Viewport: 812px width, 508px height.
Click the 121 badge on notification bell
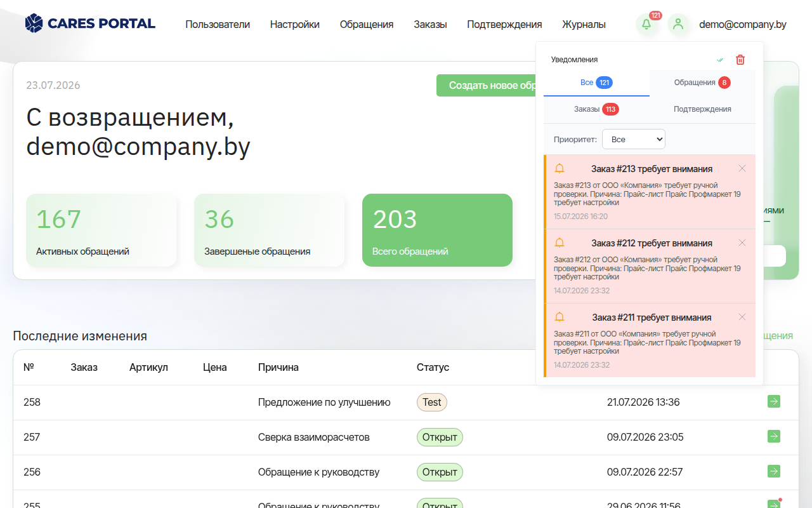click(655, 15)
